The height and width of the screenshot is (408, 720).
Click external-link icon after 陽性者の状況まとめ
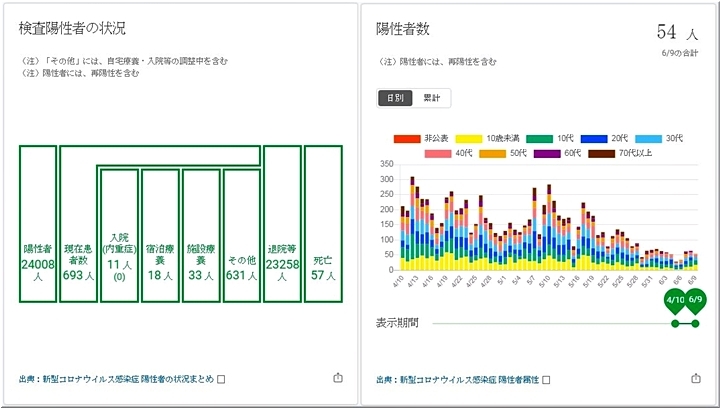click(x=222, y=379)
